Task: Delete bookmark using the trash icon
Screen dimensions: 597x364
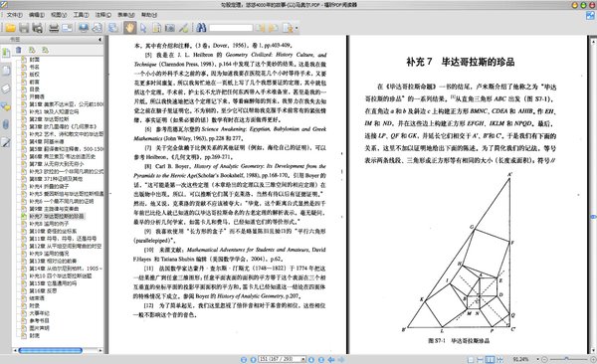Action: 18,50
